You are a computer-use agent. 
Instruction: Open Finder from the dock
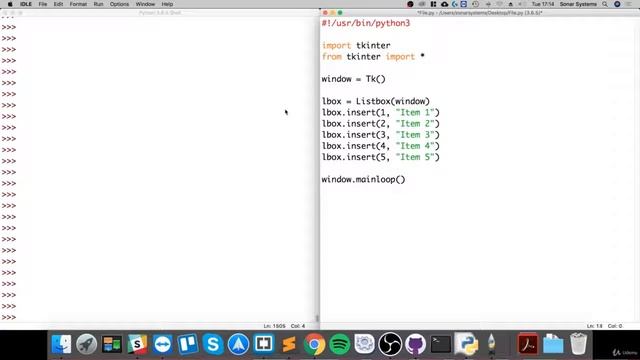61,344
